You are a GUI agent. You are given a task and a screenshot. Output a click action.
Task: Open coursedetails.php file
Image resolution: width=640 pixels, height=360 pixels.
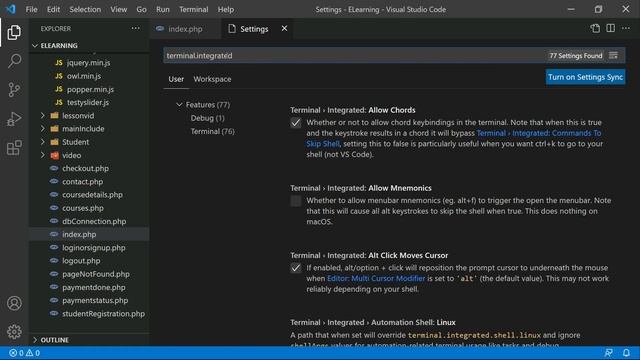coord(92,195)
